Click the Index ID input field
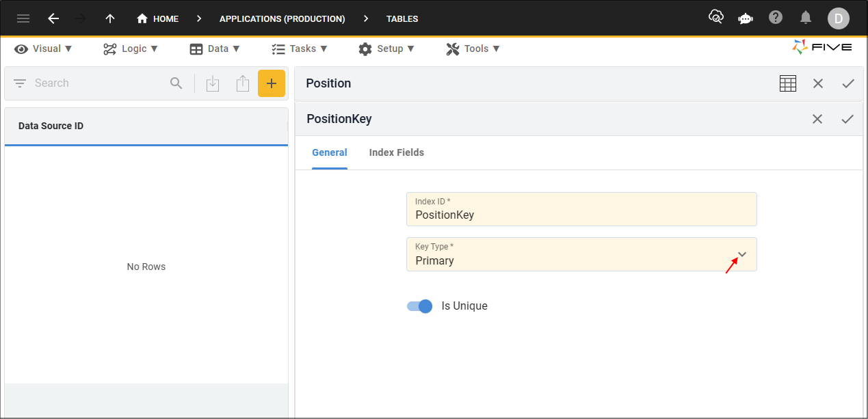This screenshot has height=419, width=868. coord(581,215)
